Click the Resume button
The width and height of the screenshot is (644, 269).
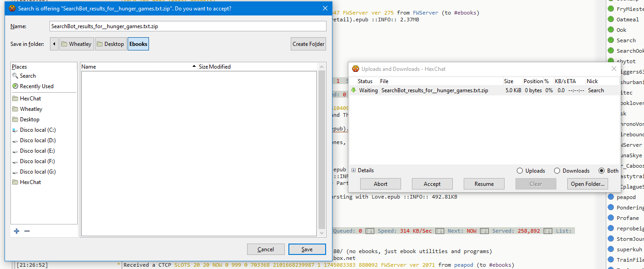[484, 184]
